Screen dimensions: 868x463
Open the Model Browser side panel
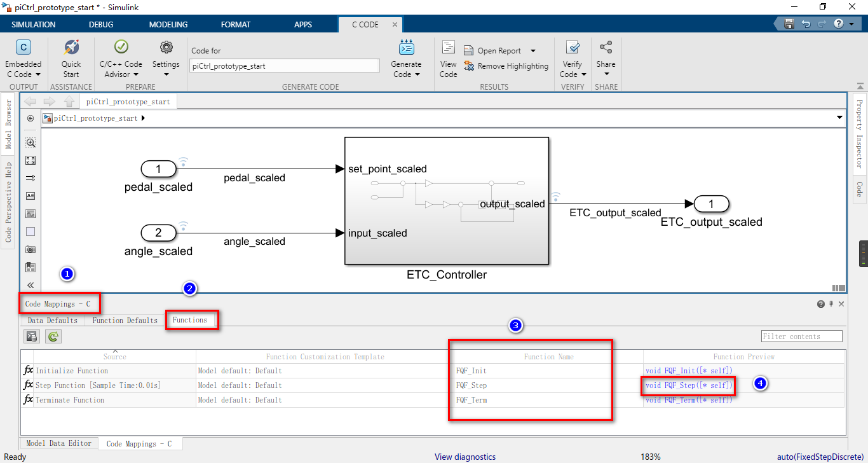(x=8, y=124)
